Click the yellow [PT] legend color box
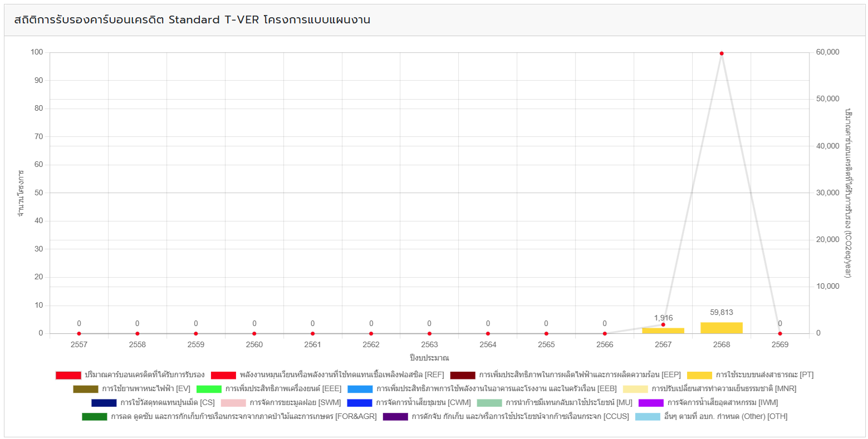The height and width of the screenshot is (439, 868). [699, 375]
